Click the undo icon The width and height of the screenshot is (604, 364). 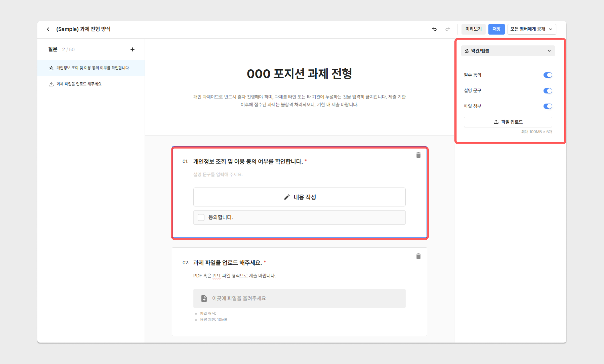point(434,29)
